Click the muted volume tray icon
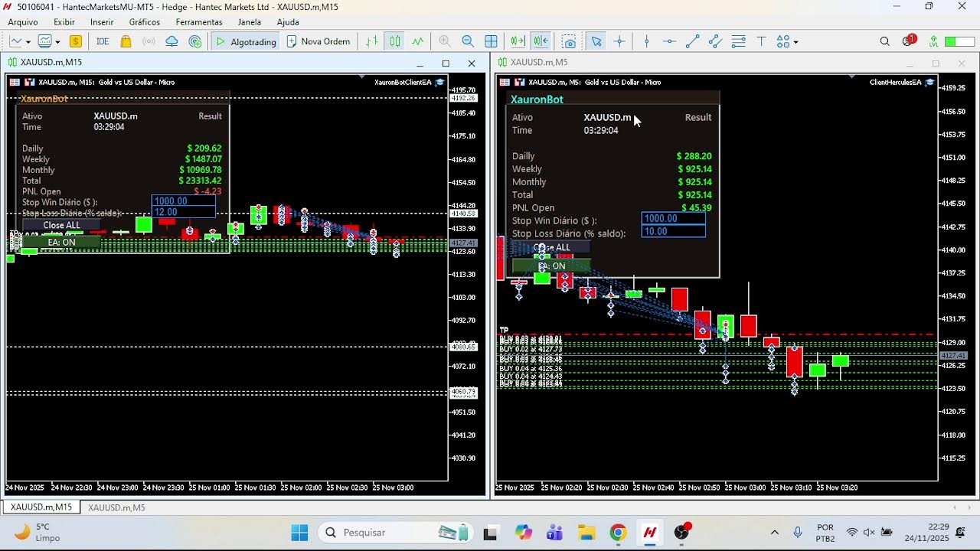The width and height of the screenshot is (980, 551). [x=869, y=533]
